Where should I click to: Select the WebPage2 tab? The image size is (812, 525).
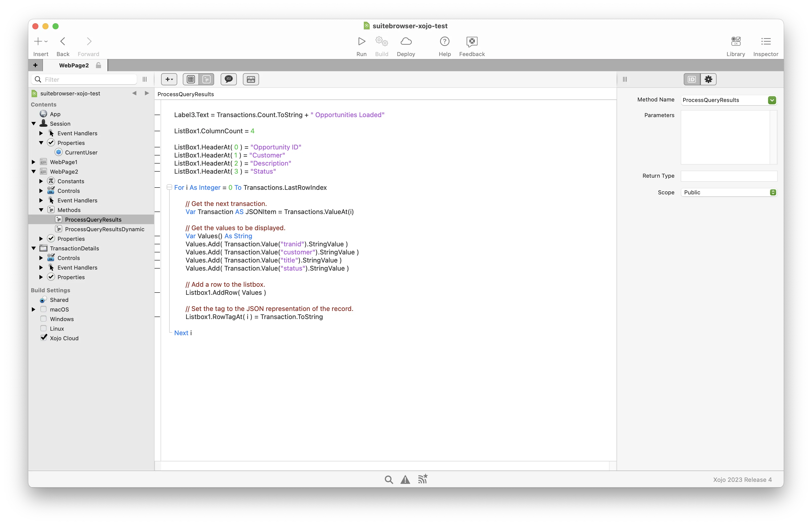74,65
